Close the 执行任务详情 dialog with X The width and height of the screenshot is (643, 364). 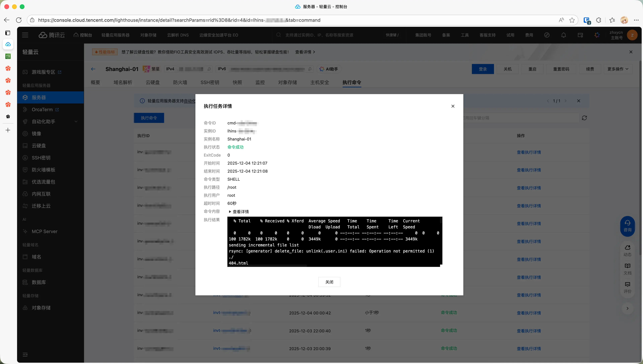point(453,106)
